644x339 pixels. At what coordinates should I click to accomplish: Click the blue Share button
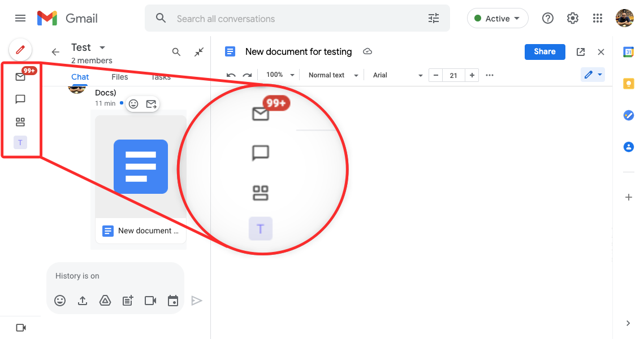[x=544, y=51]
